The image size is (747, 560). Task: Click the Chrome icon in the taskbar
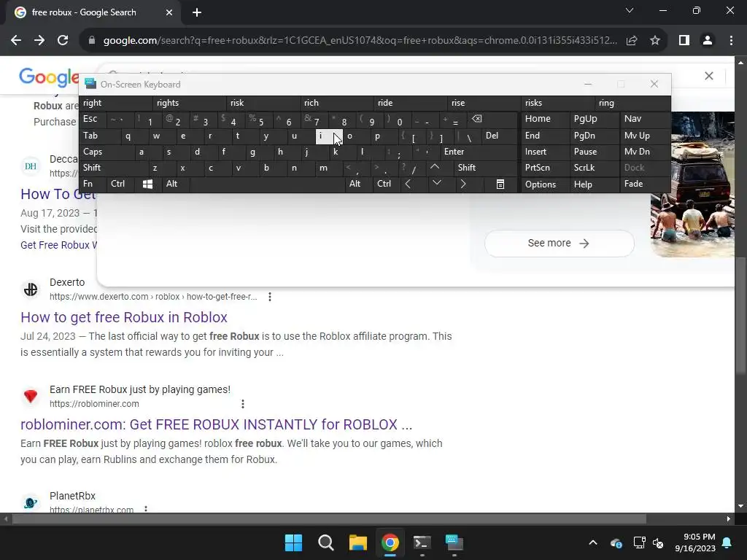390,542
